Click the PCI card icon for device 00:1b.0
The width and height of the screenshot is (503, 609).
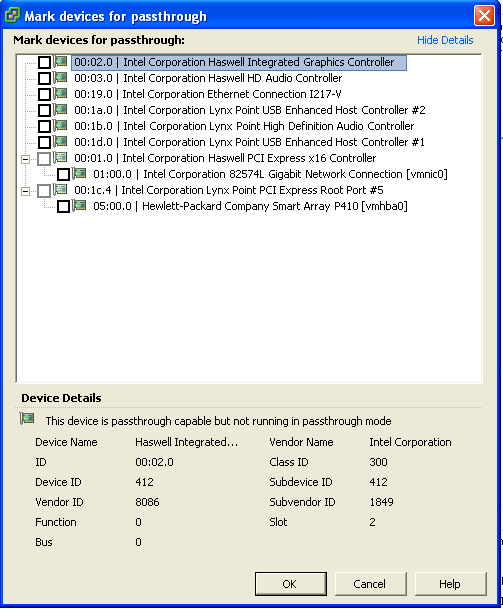pos(61,125)
